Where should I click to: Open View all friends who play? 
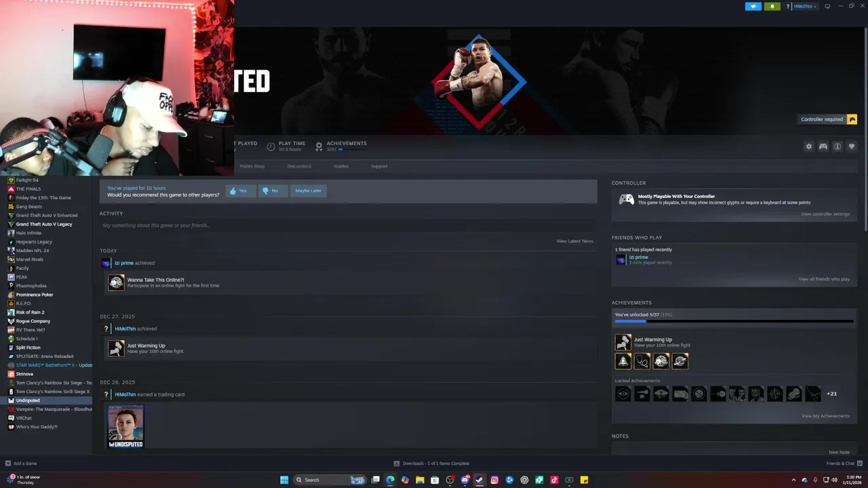click(824, 279)
